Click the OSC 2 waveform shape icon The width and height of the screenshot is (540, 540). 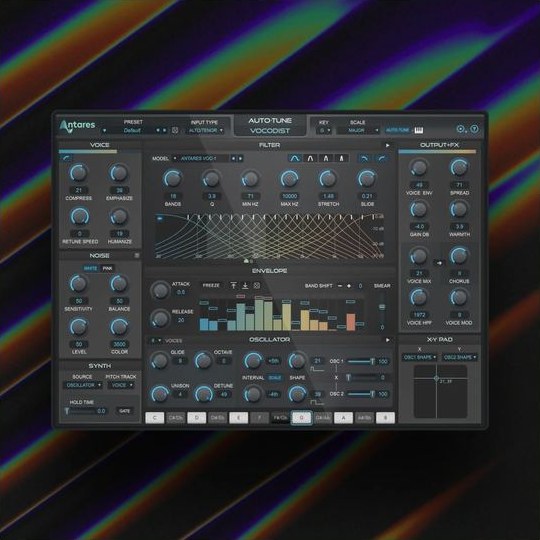pos(317,402)
